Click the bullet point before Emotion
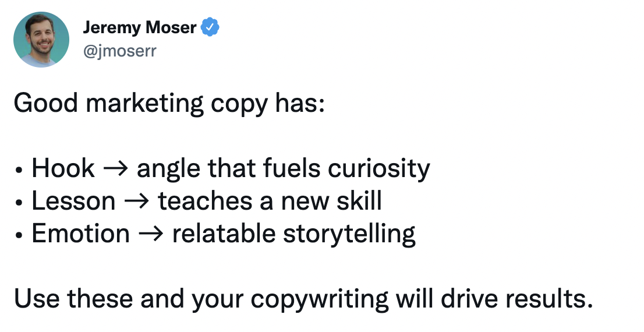 19,236
